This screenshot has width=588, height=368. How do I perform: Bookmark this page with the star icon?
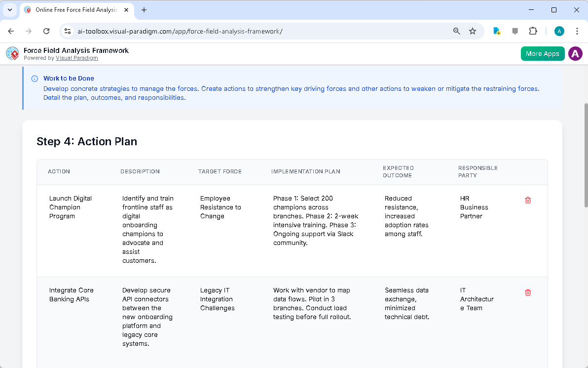(473, 31)
